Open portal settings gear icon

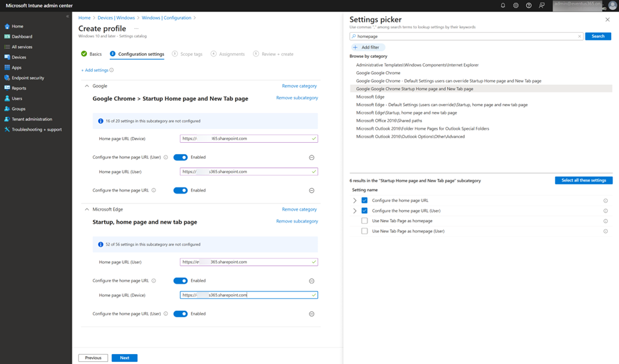pos(516,5)
